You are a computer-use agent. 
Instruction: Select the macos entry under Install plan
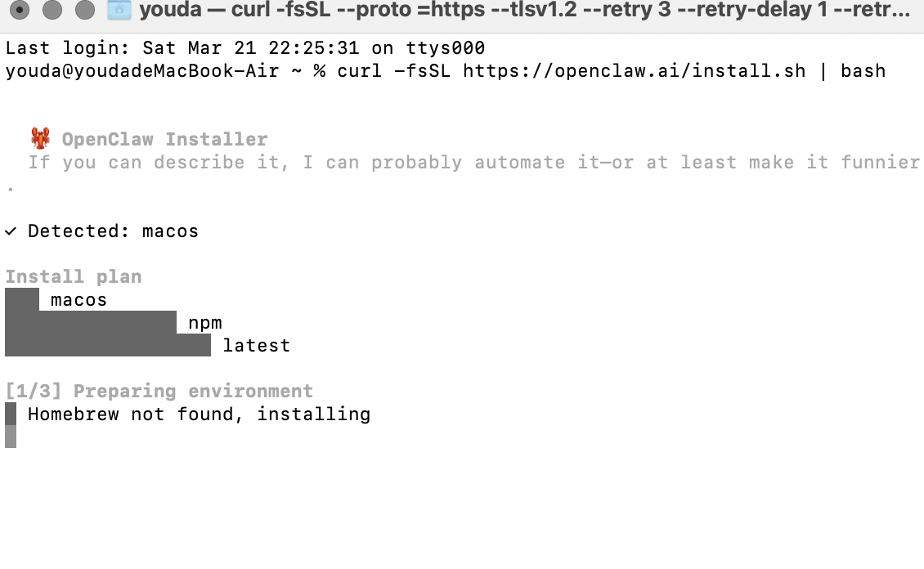coord(78,300)
